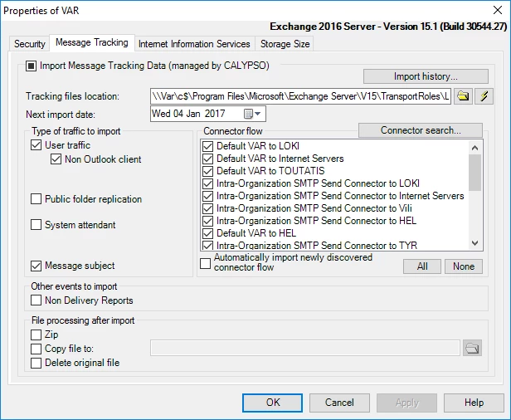Select the Message Tracking tab

click(x=92, y=42)
